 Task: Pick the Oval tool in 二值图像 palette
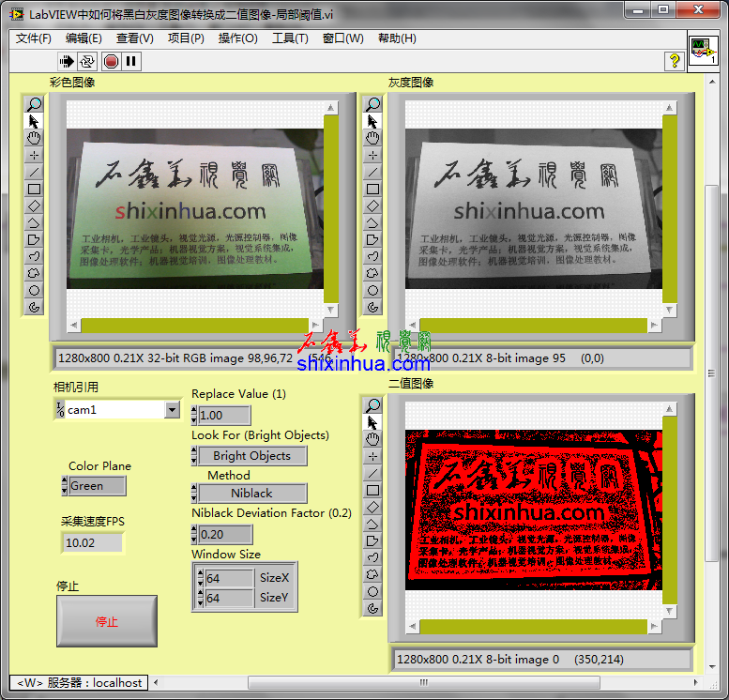373,591
